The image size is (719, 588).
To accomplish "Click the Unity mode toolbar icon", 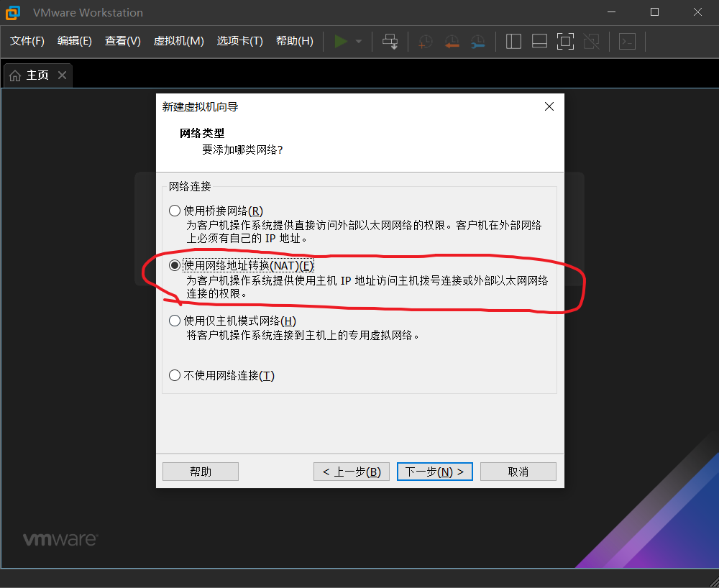I will [592, 41].
